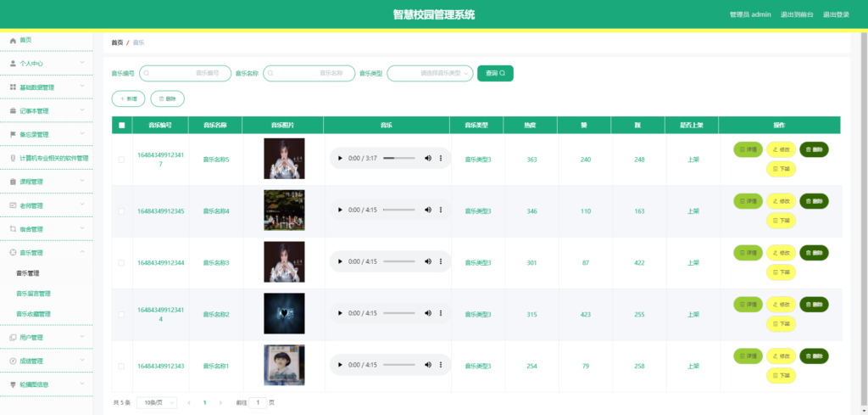This screenshot has height=415, width=868.
Task: Click the 删除 batch delete button above table
Action: coord(167,98)
